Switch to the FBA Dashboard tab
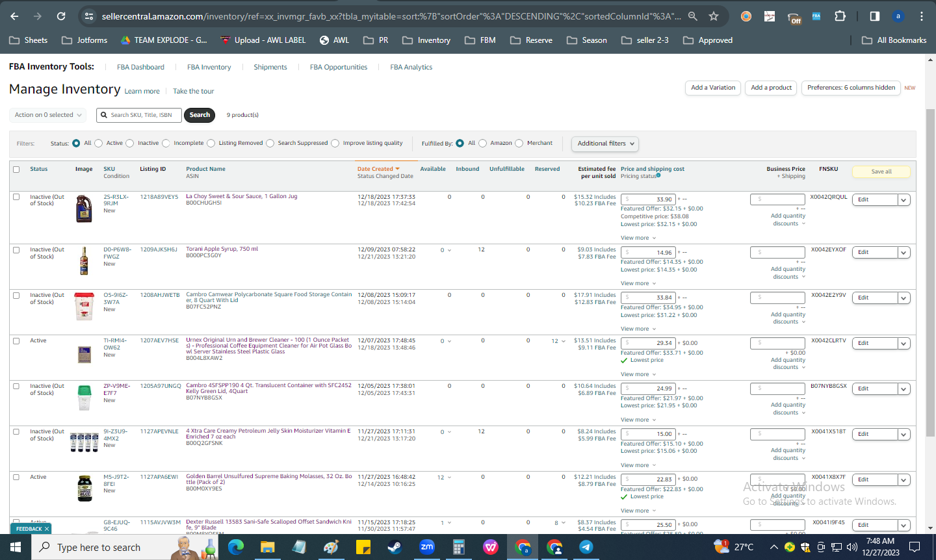This screenshot has width=936, height=560. click(140, 68)
